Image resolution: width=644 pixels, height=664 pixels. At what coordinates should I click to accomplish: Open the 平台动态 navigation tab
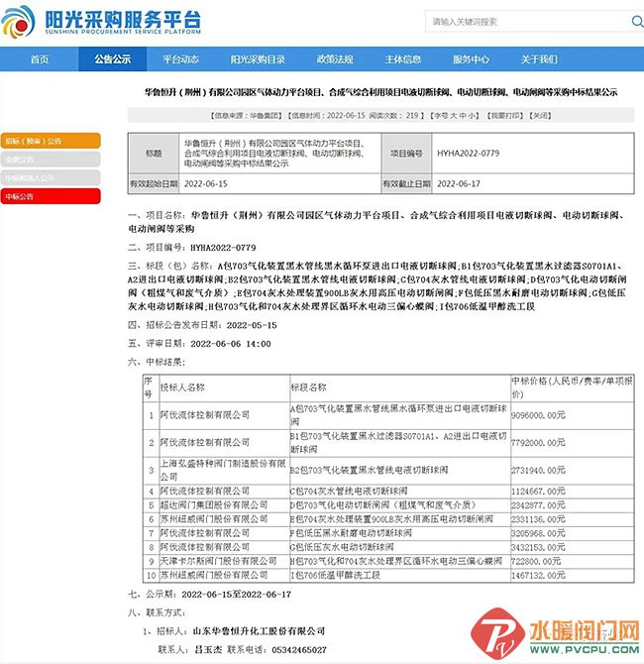(180, 59)
